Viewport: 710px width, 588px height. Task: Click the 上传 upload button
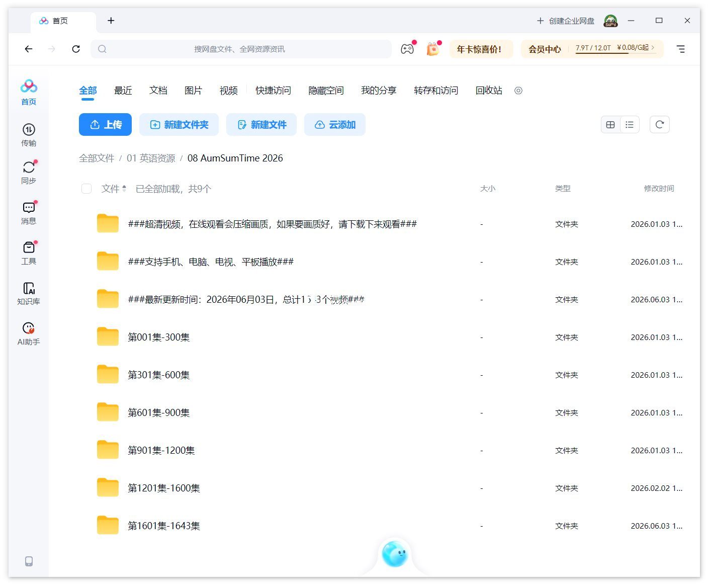105,125
